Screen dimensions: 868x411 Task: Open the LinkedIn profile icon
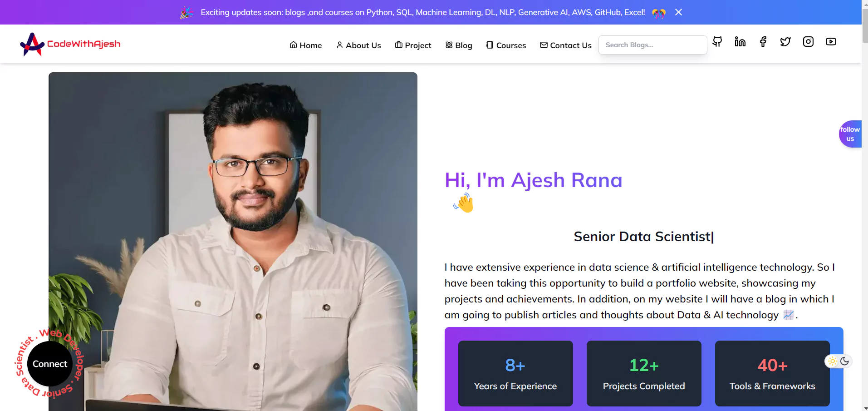(740, 42)
